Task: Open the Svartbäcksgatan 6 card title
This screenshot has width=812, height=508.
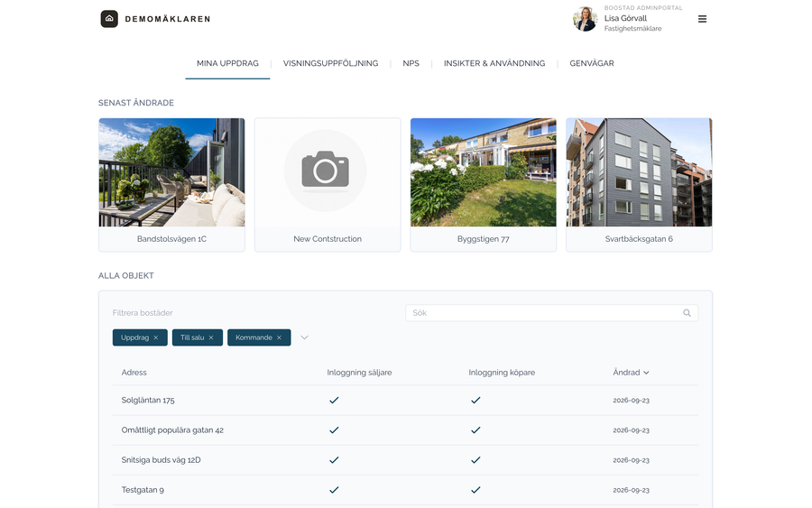Action: [639, 239]
